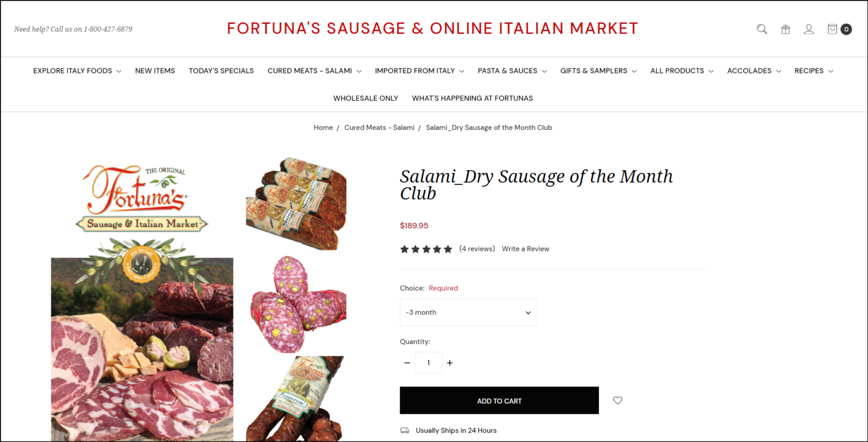Click the shipping truck icon

(405, 430)
